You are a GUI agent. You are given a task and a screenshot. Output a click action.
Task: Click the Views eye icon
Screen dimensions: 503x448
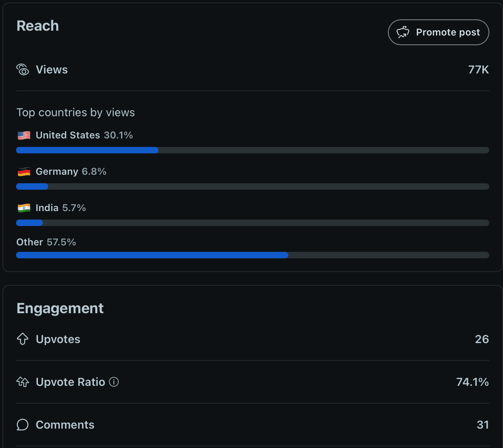tap(23, 69)
